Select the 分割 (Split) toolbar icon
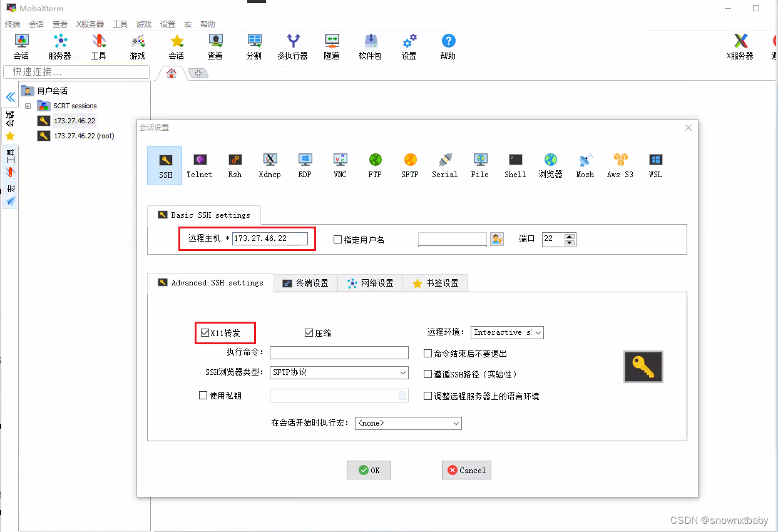 (x=254, y=47)
